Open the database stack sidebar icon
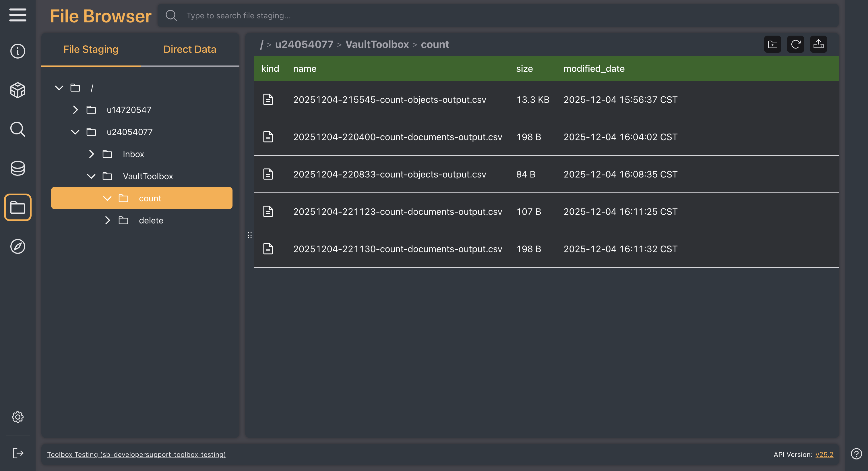 (18, 168)
